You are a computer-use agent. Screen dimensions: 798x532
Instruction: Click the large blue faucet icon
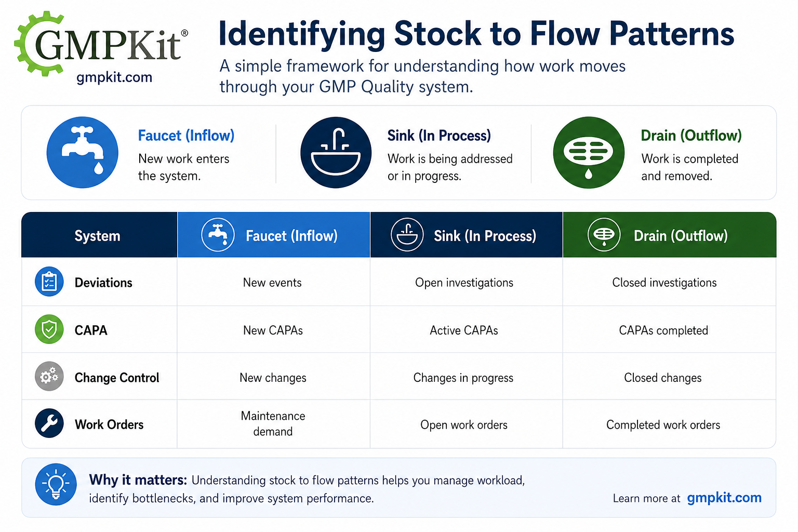tap(83, 152)
